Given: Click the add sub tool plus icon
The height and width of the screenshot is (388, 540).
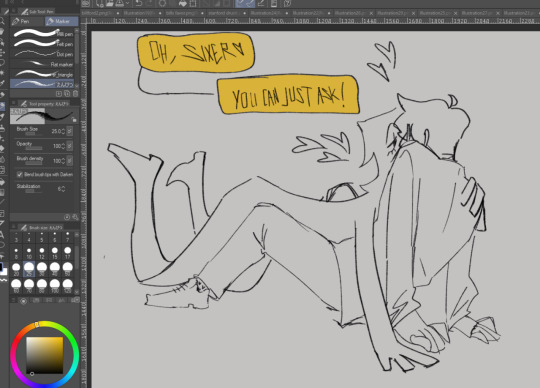Looking at the screenshot, I should tap(59, 94).
